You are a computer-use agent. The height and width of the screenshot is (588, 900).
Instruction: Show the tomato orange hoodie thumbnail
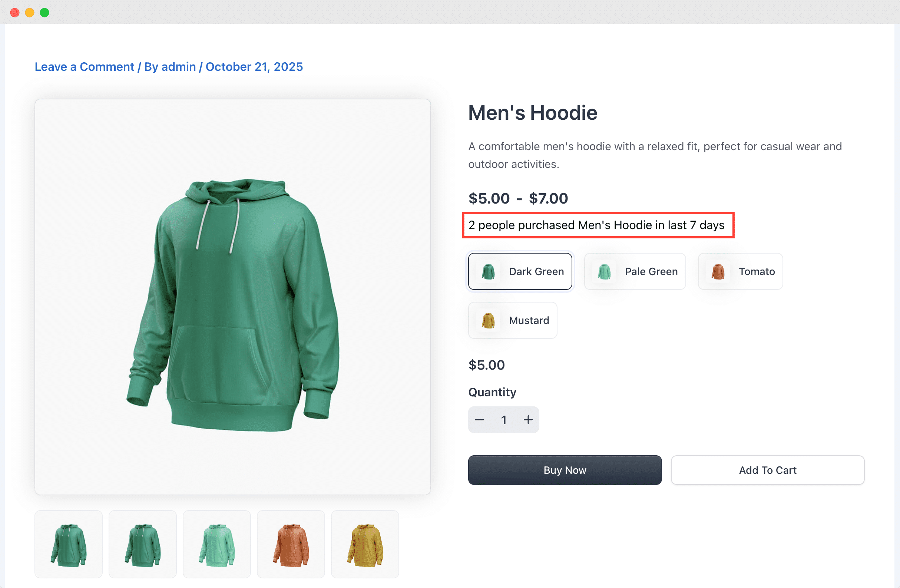291,544
